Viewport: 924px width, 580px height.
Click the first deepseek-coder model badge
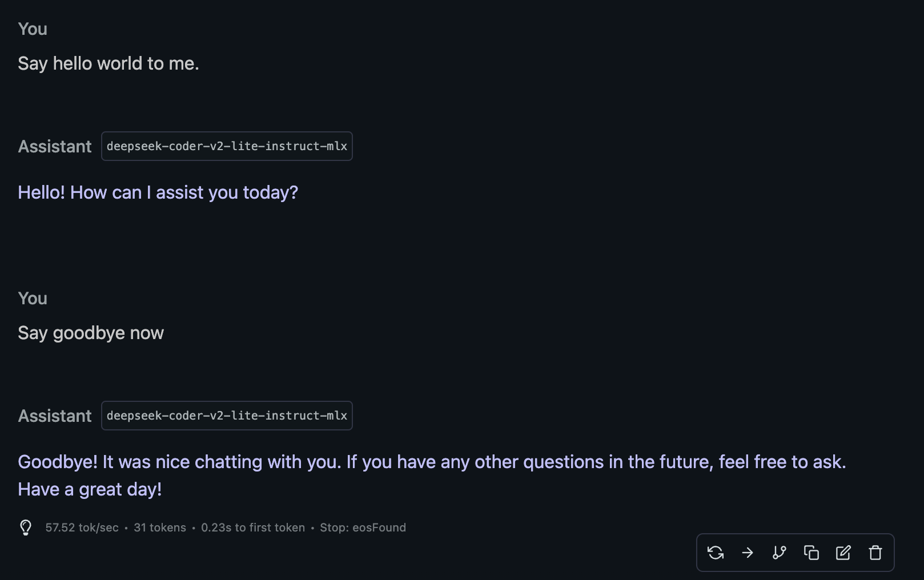coord(227,146)
